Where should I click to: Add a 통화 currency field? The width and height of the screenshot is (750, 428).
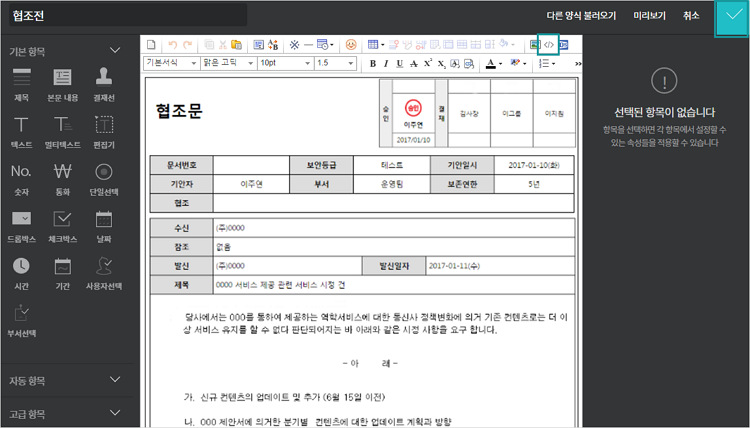pyautogui.click(x=62, y=176)
